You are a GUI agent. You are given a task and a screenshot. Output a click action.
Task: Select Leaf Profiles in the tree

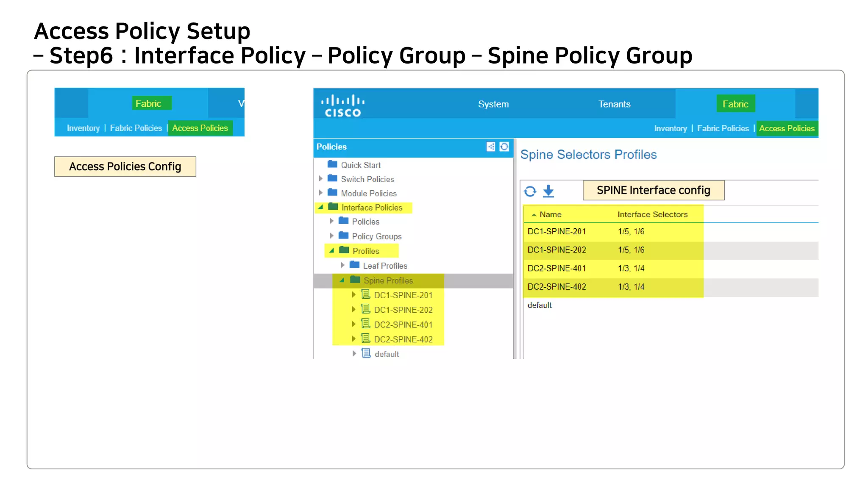coord(384,266)
